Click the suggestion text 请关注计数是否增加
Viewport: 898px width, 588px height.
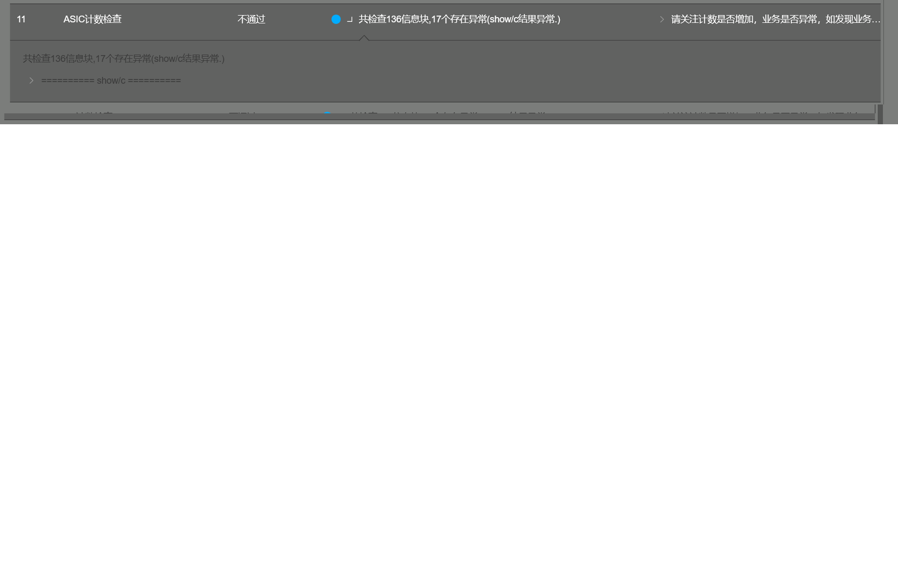(776, 19)
